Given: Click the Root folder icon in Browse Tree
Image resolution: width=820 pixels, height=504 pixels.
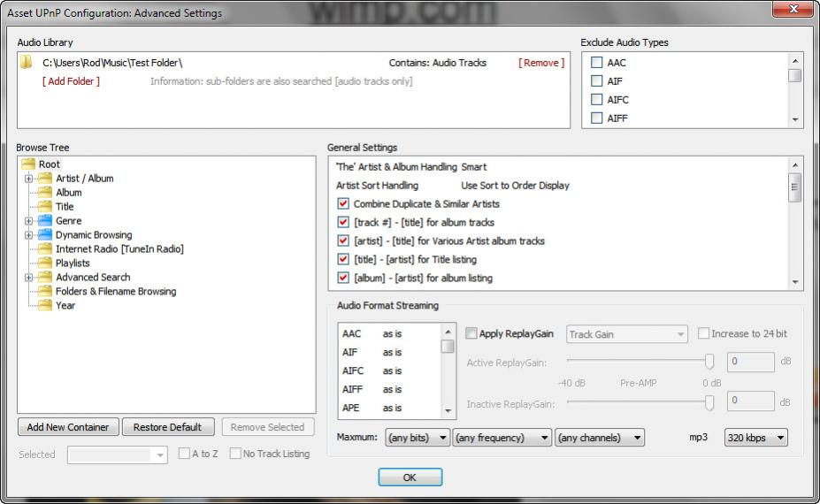Looking at the screenshot, I should (x=28, y=164).
